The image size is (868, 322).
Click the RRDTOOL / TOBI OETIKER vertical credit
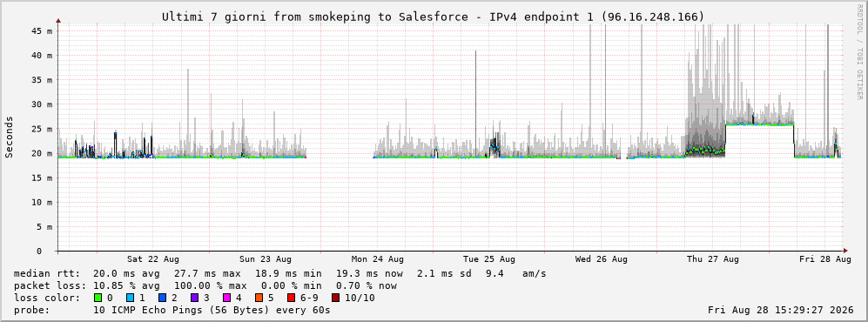(x=859, y=52)
